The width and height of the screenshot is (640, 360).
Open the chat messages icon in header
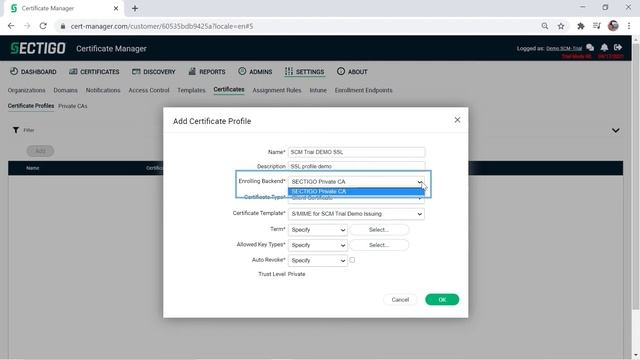(x=590, y=48)
